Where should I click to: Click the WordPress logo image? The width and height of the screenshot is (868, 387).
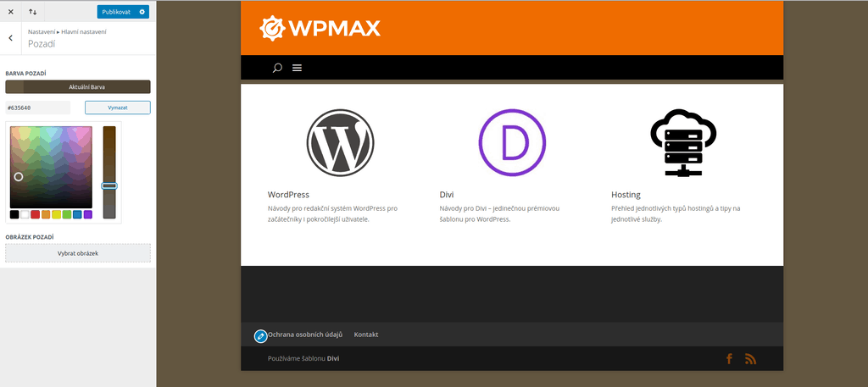coord(341,142)
